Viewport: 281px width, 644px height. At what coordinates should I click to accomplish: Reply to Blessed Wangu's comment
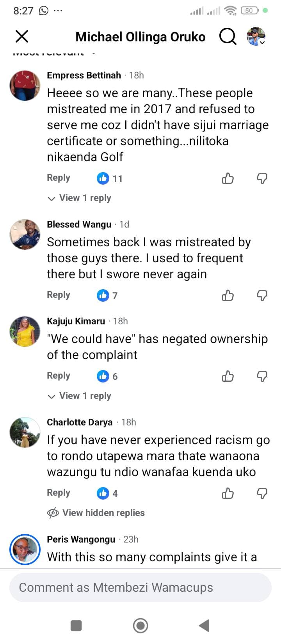click(59, 295)
